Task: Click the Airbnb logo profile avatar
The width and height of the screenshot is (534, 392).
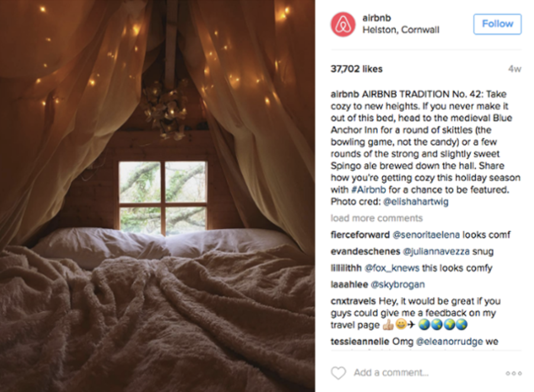Action: [x=343, y=24]
